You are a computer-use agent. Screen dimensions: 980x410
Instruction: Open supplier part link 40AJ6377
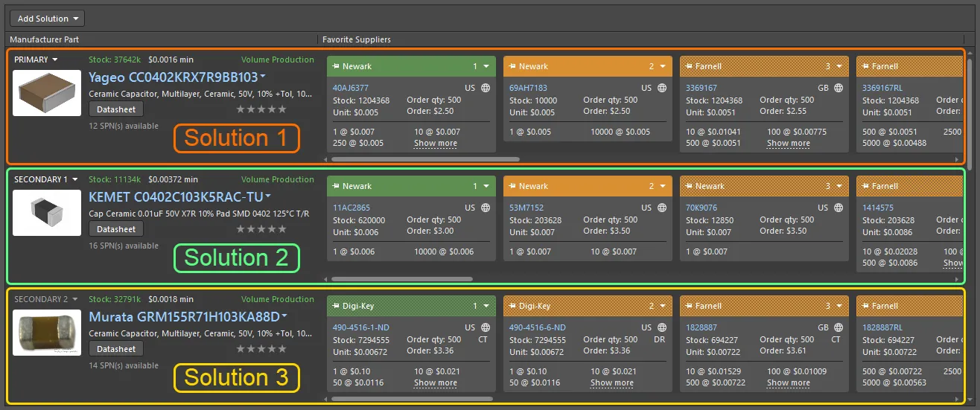pyautogui.click(x=351, y=88)
